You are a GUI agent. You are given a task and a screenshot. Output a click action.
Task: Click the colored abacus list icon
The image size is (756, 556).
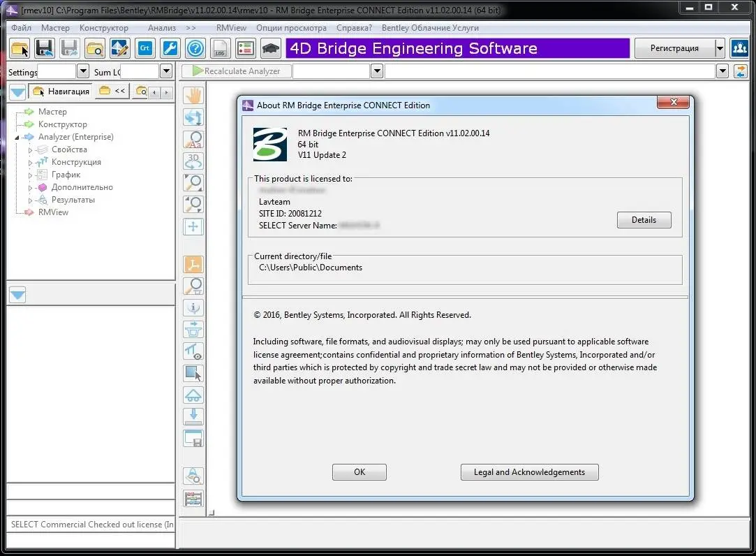pos(193,499)
